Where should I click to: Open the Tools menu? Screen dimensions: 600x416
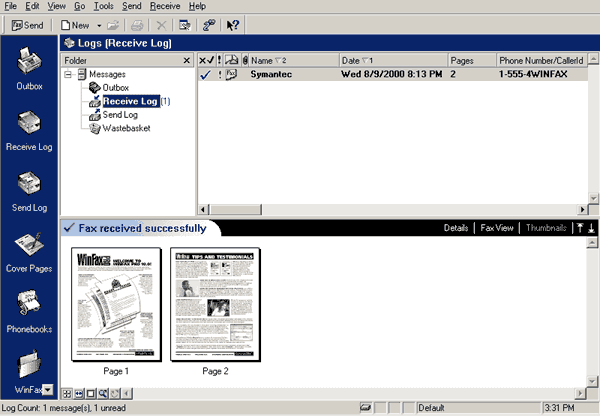(104, 6)
